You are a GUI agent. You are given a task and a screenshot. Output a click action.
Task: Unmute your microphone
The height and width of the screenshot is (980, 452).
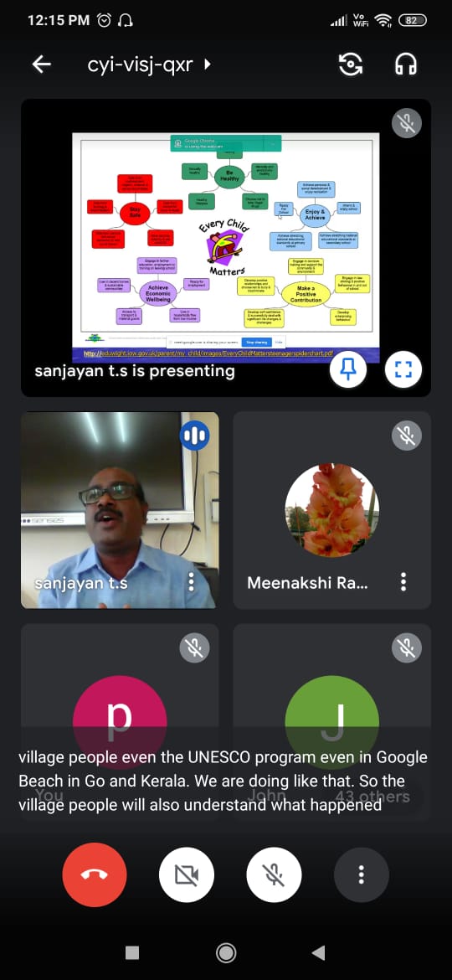(x=274, y=875)
